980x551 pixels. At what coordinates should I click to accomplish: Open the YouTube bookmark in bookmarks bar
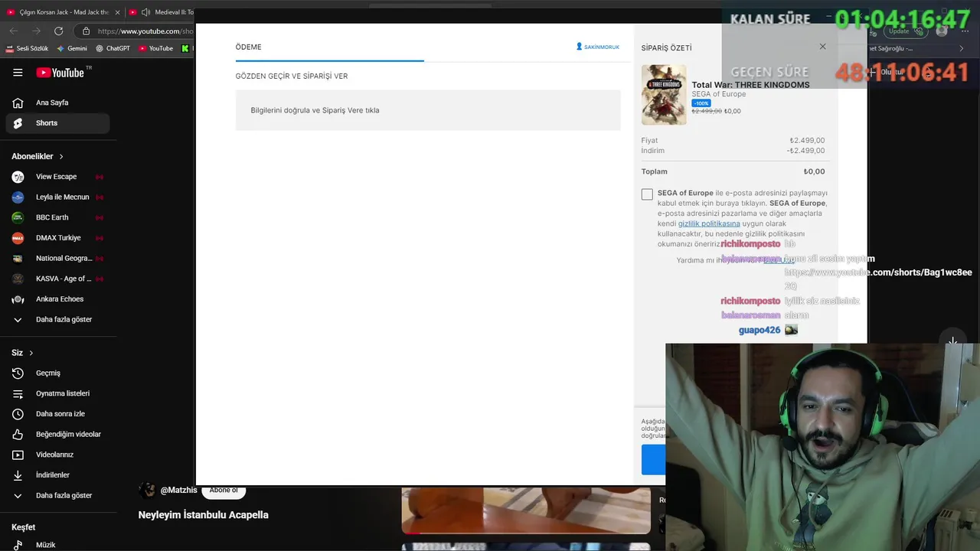coord(155,48)
